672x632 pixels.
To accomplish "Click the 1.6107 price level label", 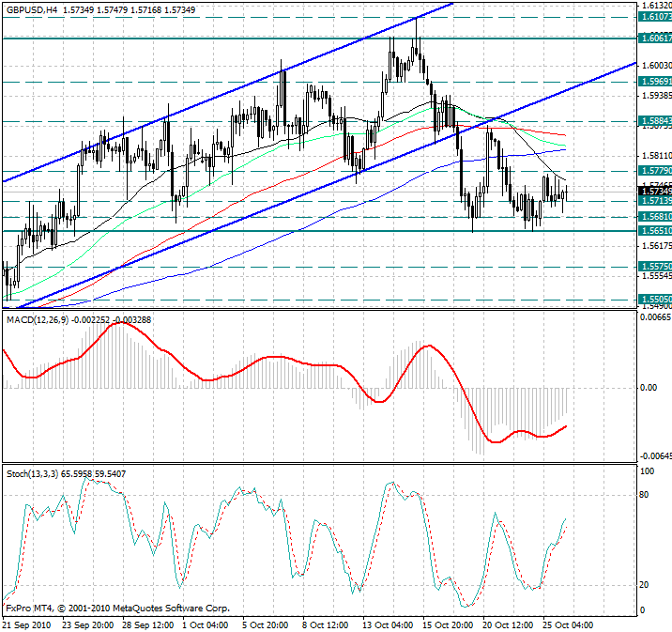I will pos(655,17).
